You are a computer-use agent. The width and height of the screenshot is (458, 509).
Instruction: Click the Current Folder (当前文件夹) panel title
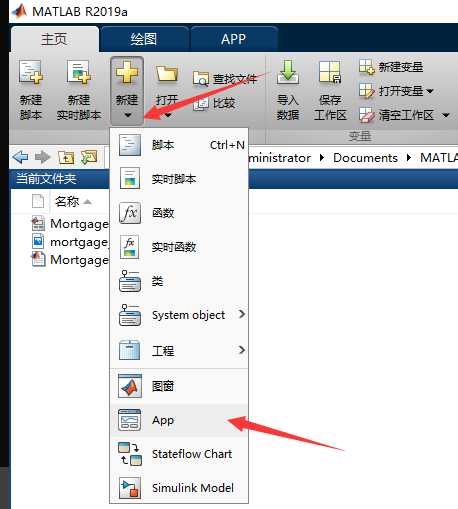point(46,179)
